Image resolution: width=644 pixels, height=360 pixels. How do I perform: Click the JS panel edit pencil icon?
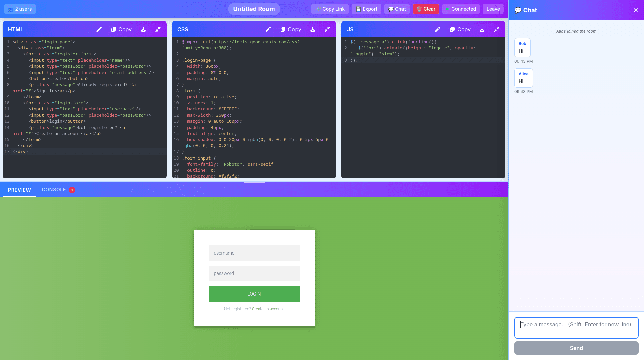438,29
